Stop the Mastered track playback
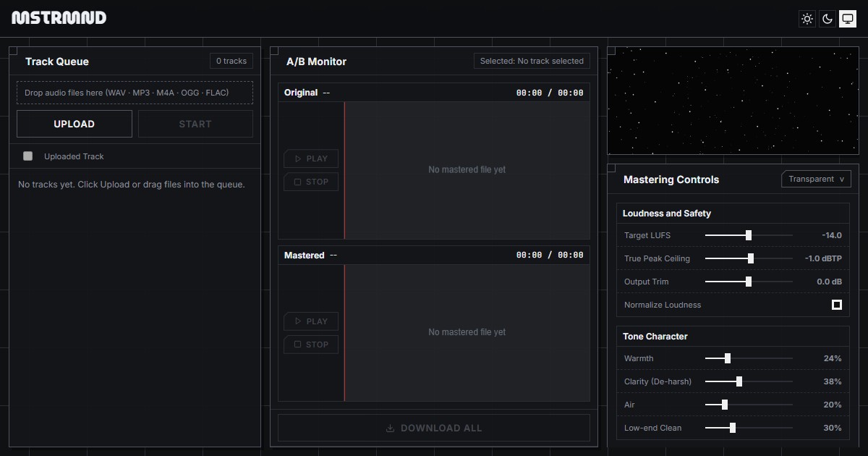This screenshot has width=868, height=456. point(311,345)
